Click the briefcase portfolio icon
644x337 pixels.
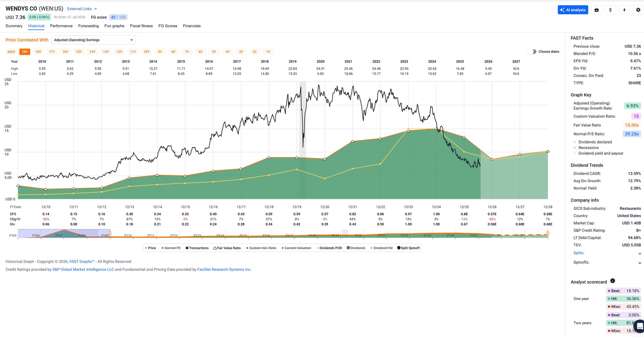596,10
